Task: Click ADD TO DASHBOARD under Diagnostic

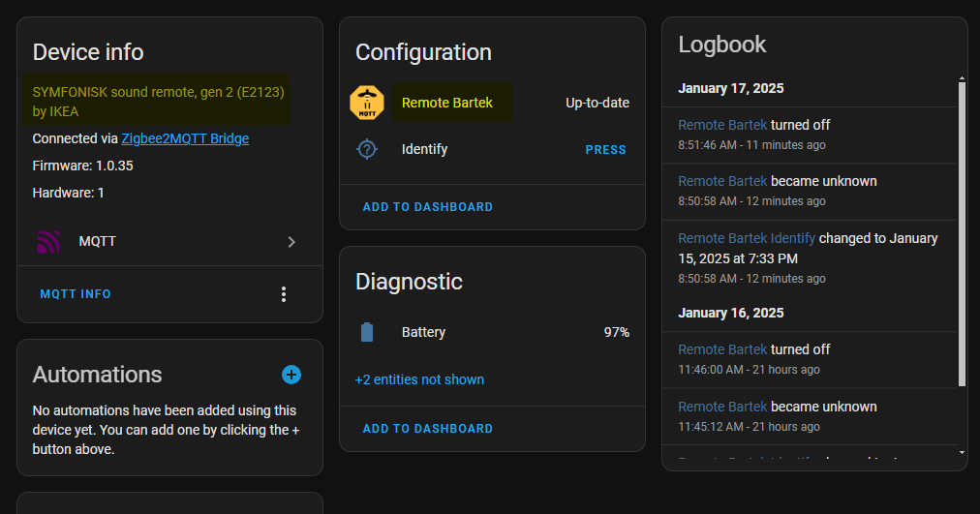Action: point(427,429)
